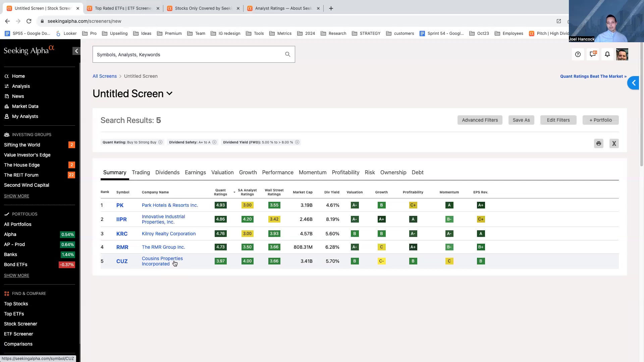644x362 pixels.
Task: Reload the current page
Action: pos(29,21)
